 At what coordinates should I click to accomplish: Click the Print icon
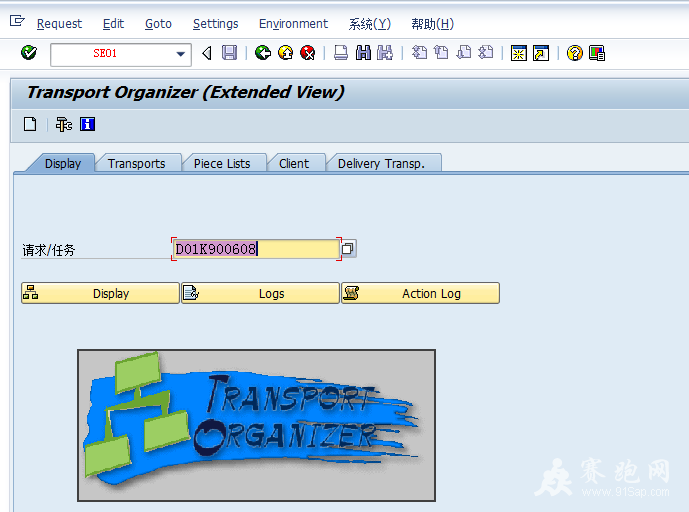(341, 53)
